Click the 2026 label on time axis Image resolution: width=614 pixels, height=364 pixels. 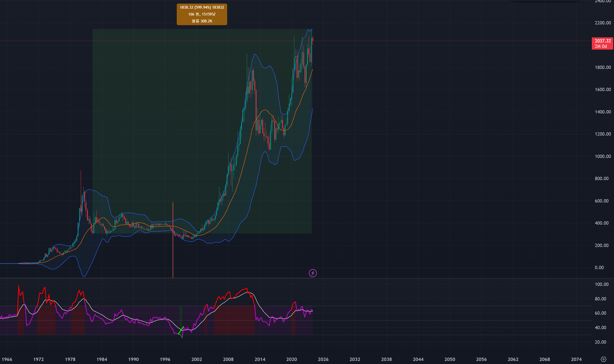(x=323, y=359)
